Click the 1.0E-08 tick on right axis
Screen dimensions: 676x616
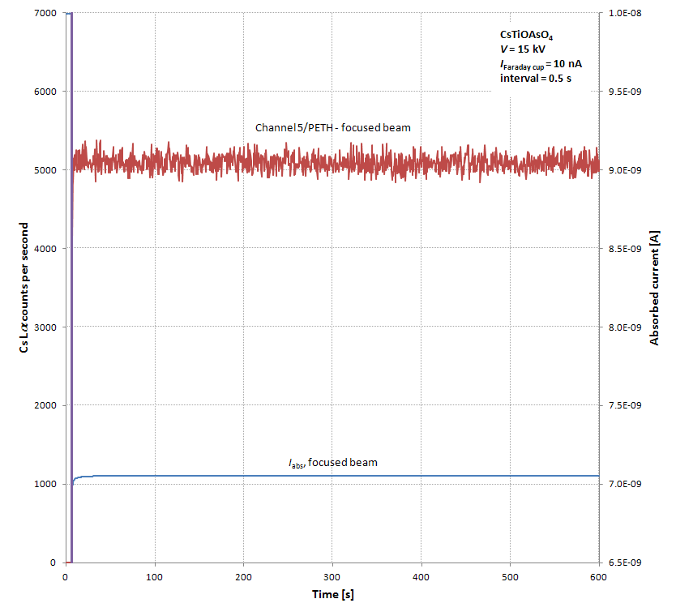624,14
